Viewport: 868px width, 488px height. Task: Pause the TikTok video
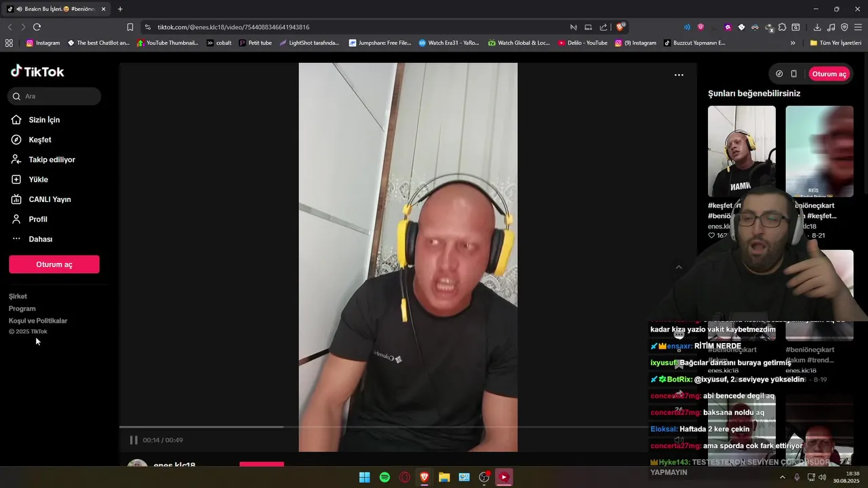point(134,440)
